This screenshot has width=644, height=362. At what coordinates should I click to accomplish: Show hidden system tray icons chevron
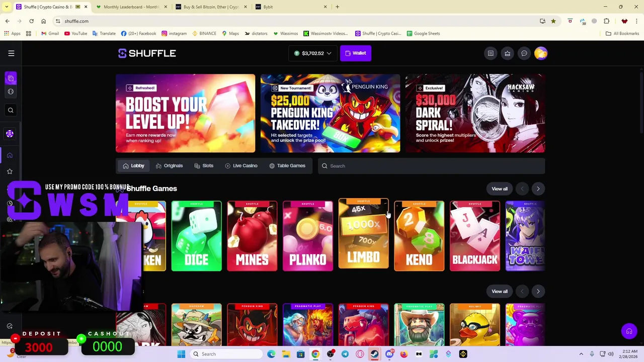point(582,354)
